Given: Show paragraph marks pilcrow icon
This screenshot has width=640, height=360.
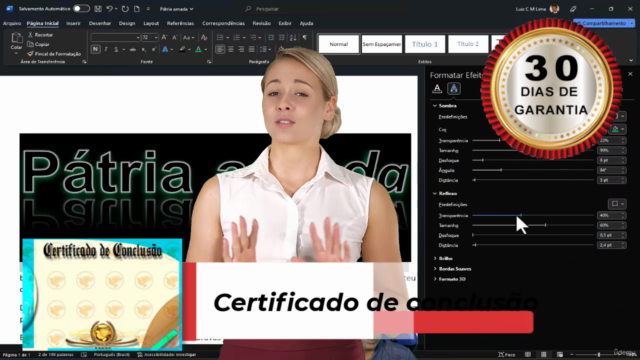Looking at the screenshot, I should [304, 38].
